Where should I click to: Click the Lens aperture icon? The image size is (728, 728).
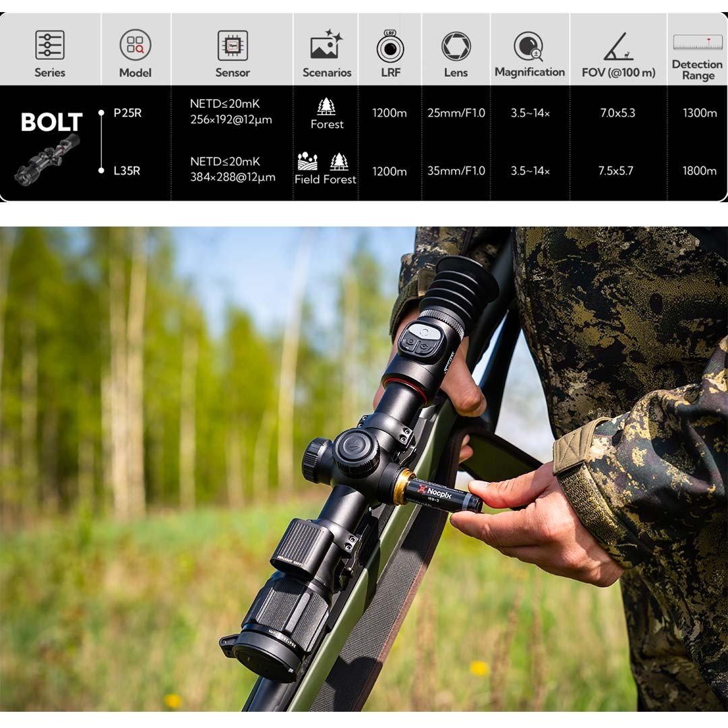pos(456,46)
